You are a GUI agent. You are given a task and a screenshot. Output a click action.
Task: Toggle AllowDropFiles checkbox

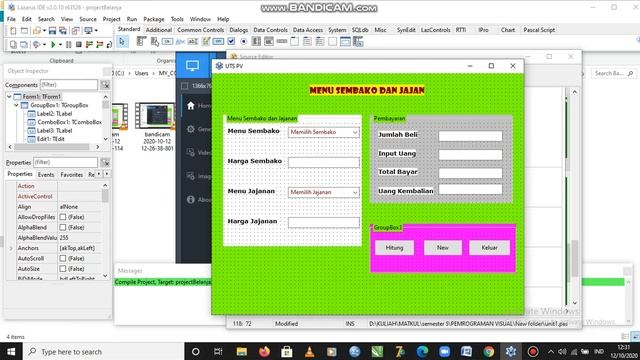click(x=63, y=217)
